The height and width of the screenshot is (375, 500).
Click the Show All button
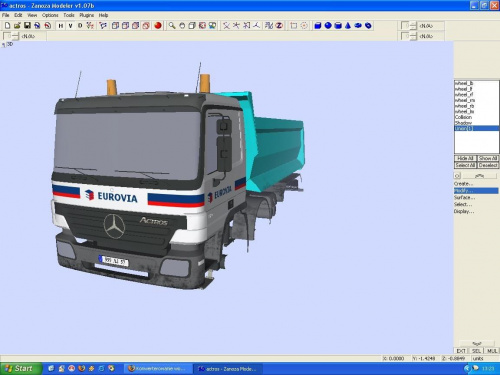click(x=488, y=158)
